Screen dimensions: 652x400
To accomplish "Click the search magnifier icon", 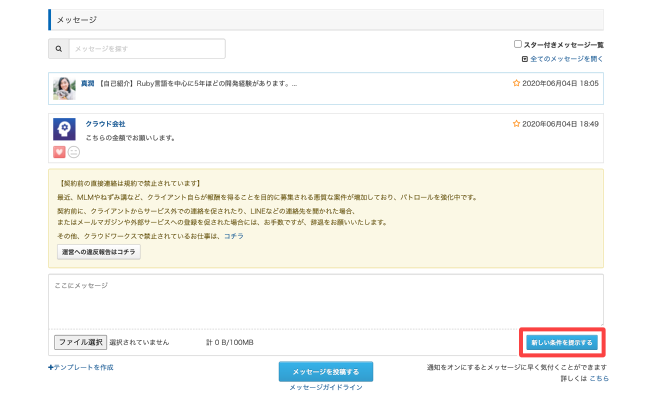I will [x=58, y=48].
